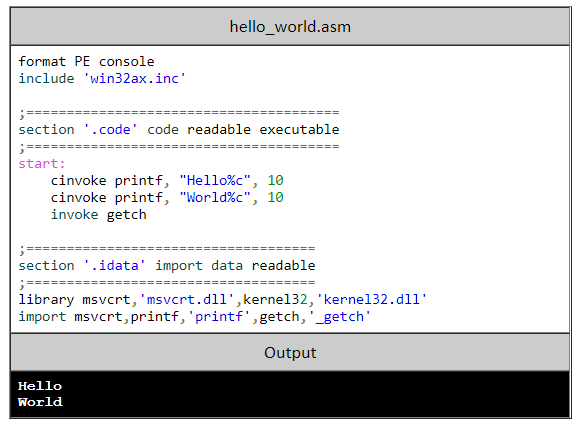Click 'World' in the output console

pos(40,402)
